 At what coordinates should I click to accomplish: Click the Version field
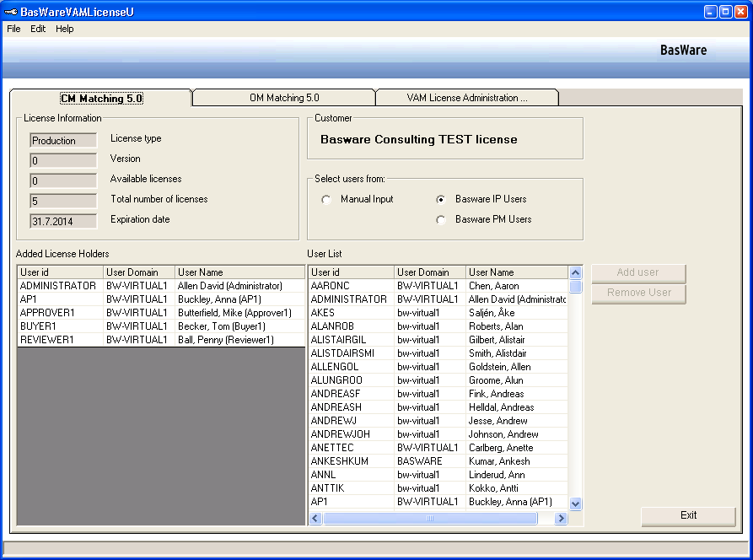point(63,161)
